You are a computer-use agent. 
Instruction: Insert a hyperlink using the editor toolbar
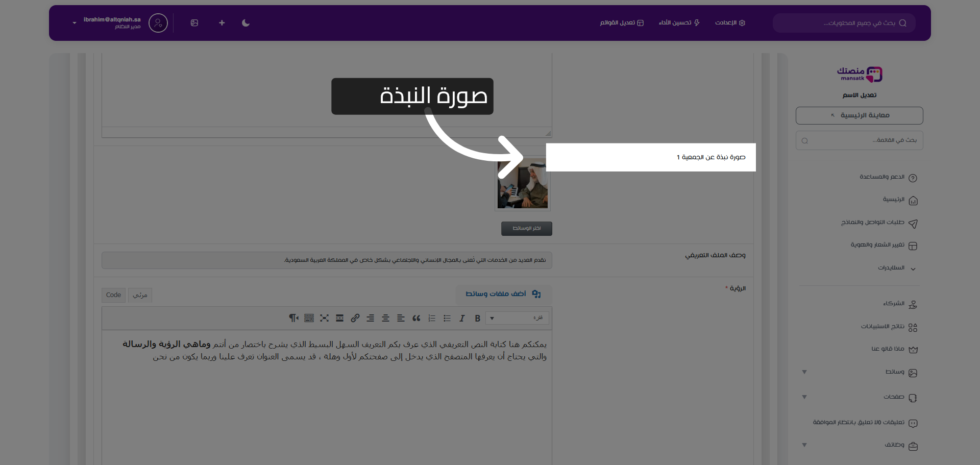coord(355,318)
